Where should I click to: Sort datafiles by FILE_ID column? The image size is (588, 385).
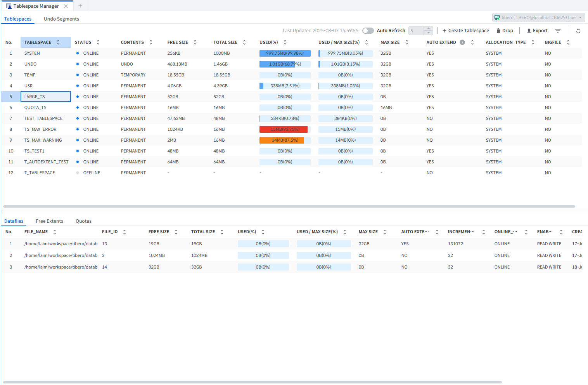(125, 232)
